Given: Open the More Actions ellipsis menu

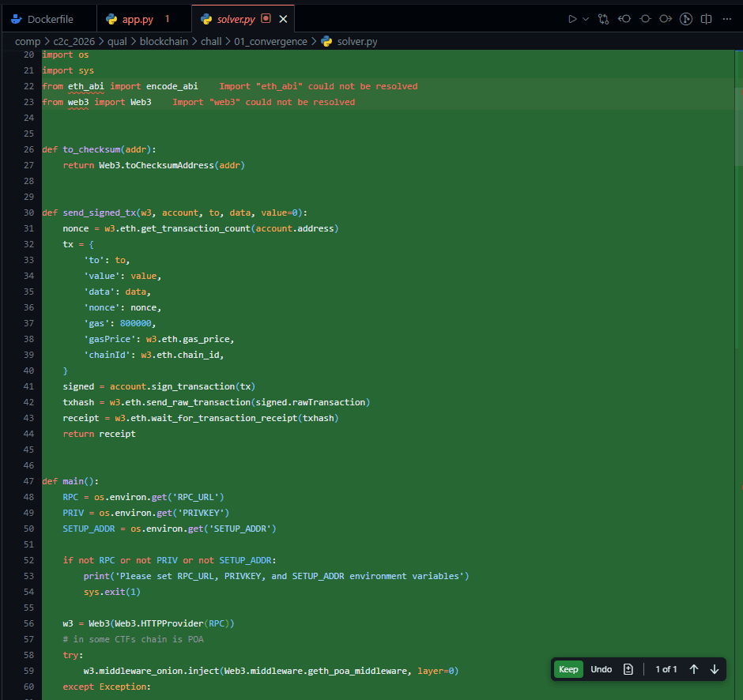Looking at the screenshot, I should [x=727, y=18].
